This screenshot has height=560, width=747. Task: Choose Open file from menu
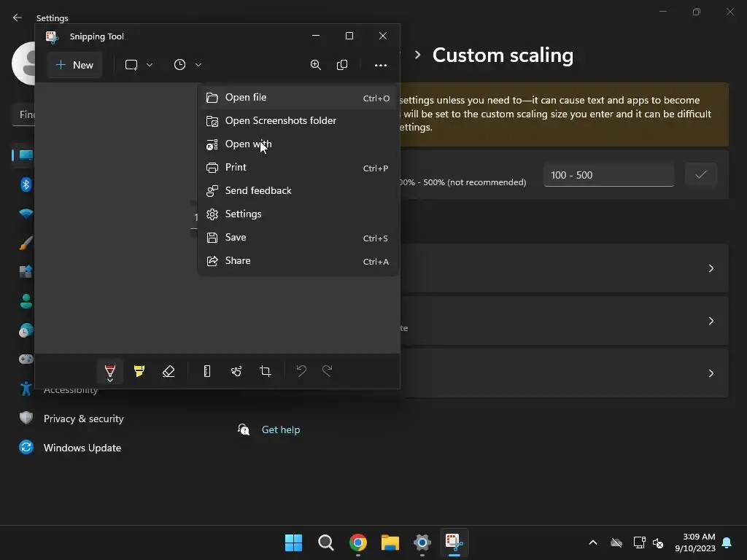246,98
